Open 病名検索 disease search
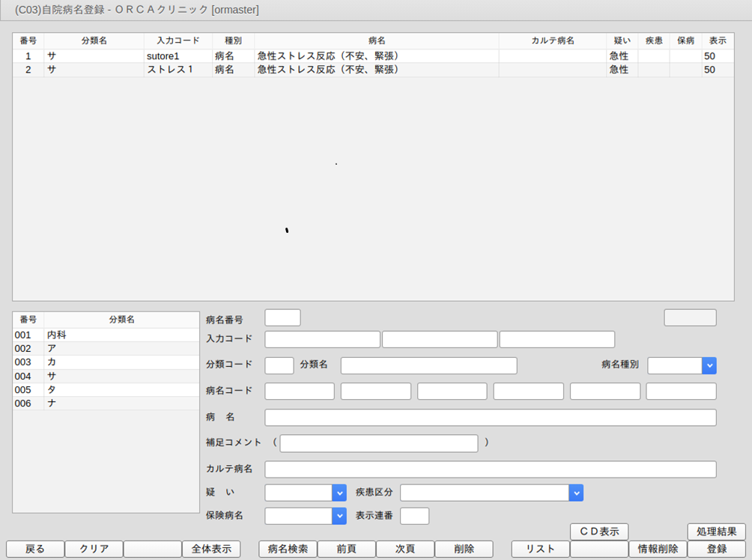752x560 pixels. pyautogui.click(x=288, y=549)
